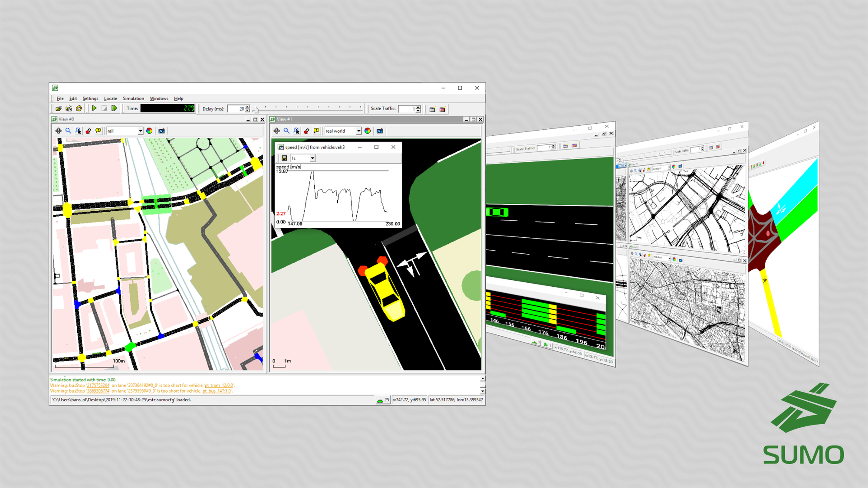868x488 pixels.
Task: Open the Locate menu
Action: click(111, 98)
